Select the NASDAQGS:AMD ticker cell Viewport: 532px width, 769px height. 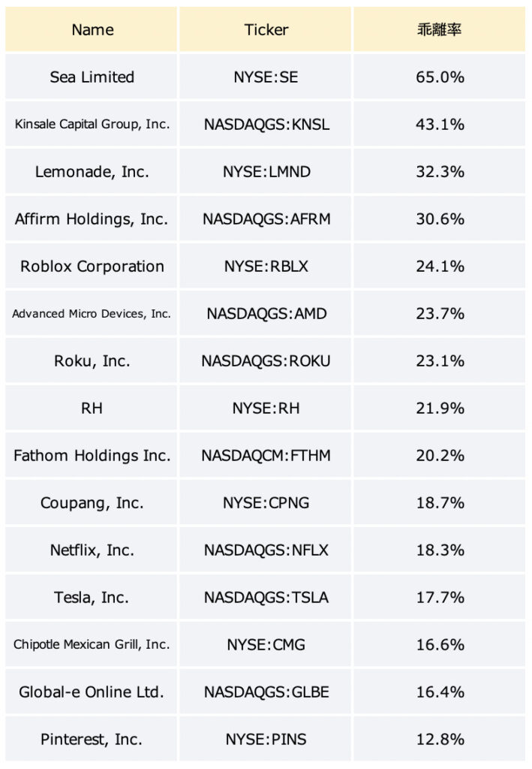tap(266, 313)
